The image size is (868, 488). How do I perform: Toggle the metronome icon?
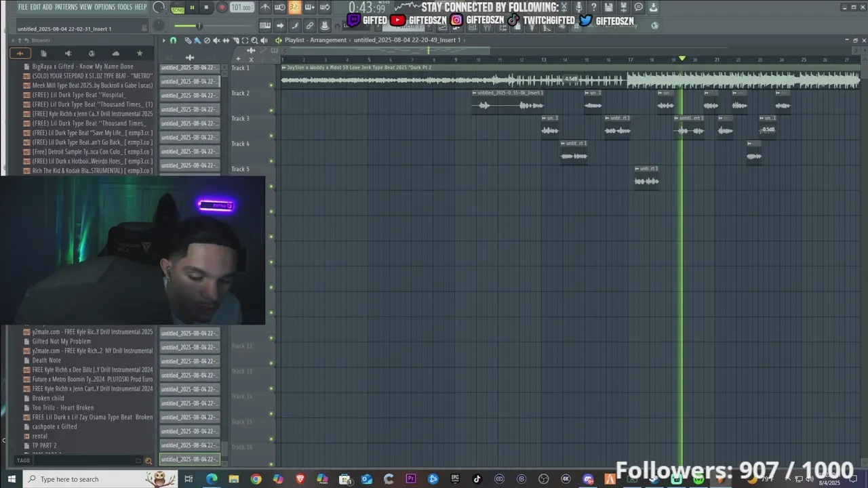265,7
